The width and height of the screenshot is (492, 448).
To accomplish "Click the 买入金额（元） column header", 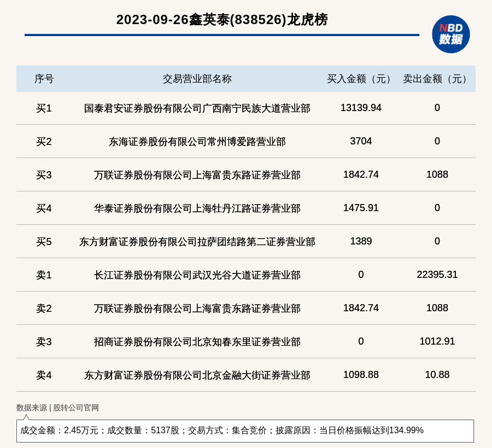I will click(361, 79).
